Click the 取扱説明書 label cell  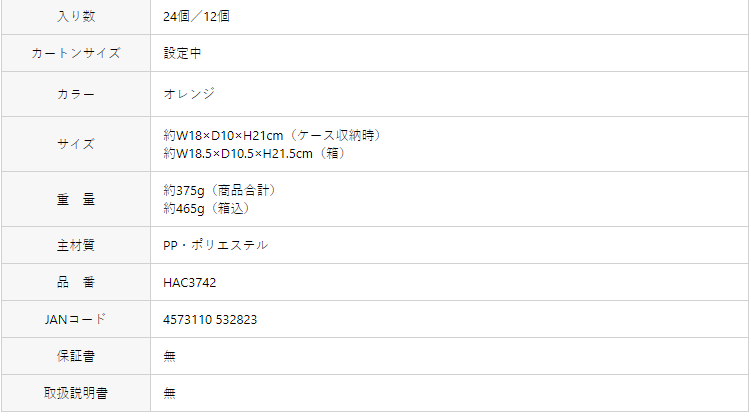point(76,393)
